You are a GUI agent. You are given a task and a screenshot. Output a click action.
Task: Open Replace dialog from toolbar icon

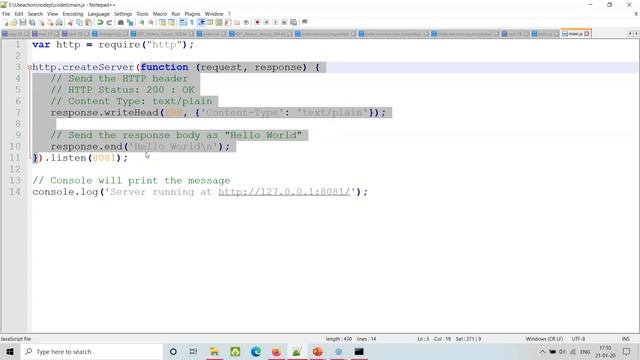pyautogui.click(x=130, y=22)
